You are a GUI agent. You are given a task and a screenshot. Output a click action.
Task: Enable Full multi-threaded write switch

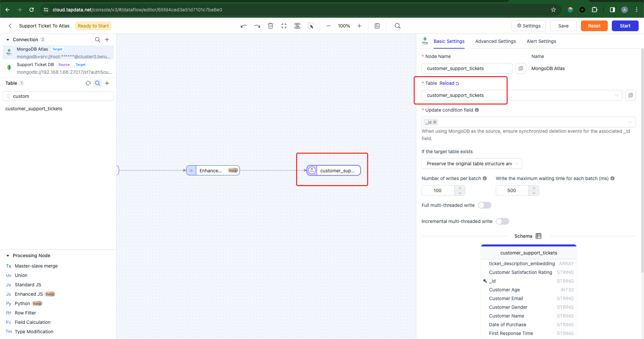pos(485,205)
